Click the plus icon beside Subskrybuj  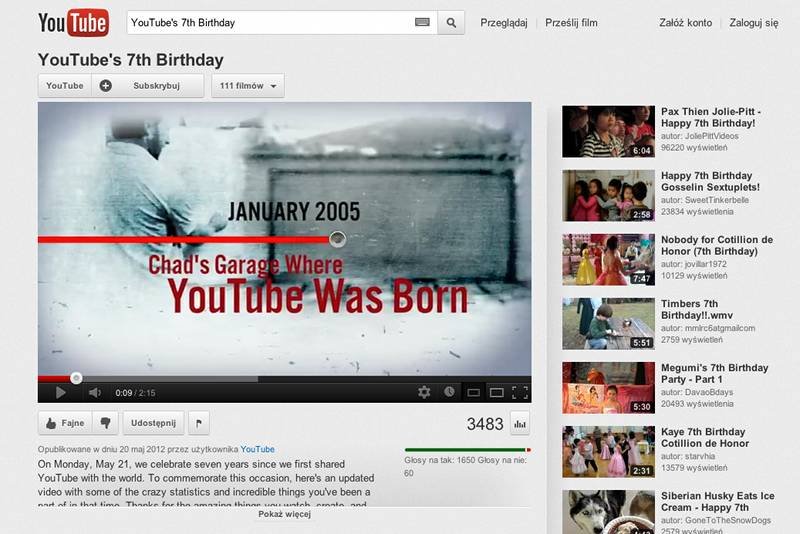(106, 86)
